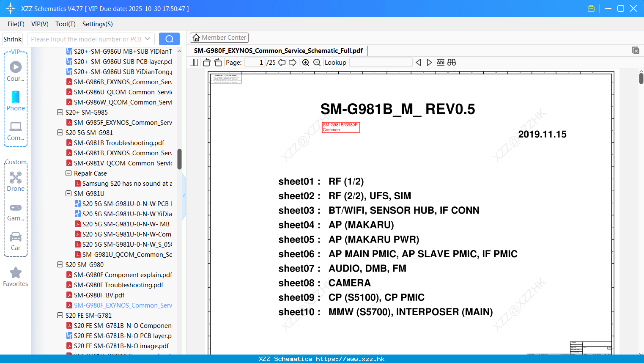This screenshot has height=363, width=644.
Task: Click sheet04 AP (MAKARU) entry
Action: click(336, 225)
